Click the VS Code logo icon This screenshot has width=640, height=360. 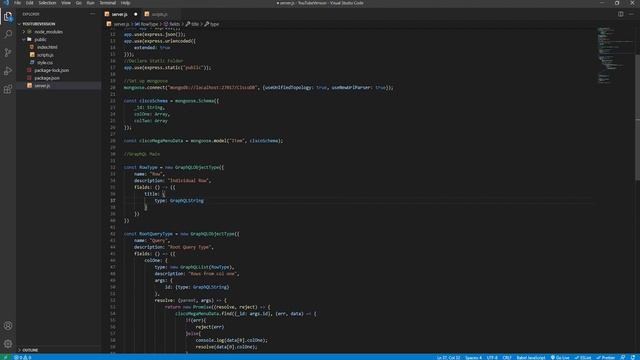click(x=6, y=3)
